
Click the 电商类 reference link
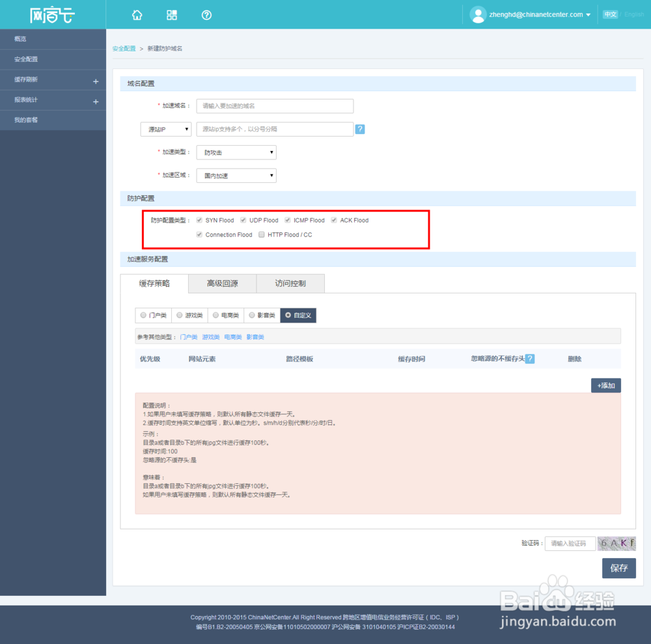[233, 337]
